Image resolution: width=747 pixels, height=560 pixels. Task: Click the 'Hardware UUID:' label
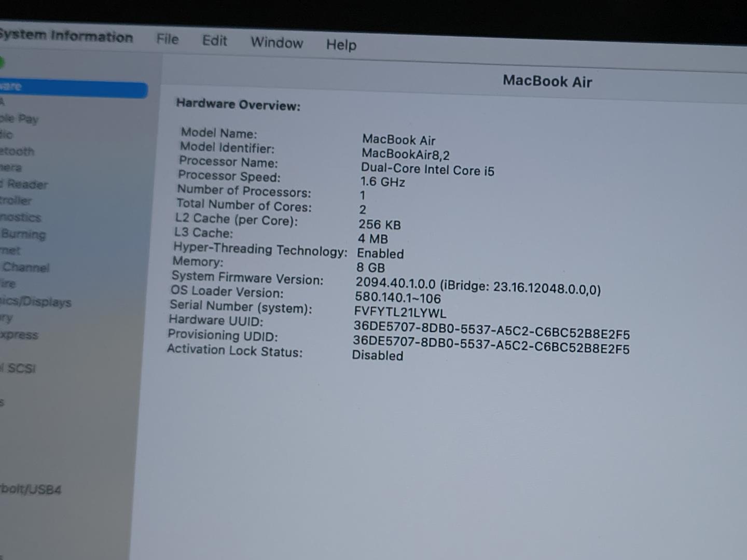(x=216, y=320)
